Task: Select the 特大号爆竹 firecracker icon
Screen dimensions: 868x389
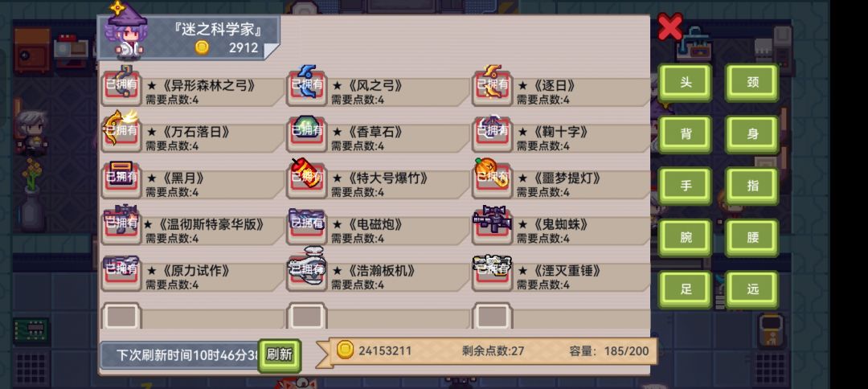Action: click(x=307, y=177)
